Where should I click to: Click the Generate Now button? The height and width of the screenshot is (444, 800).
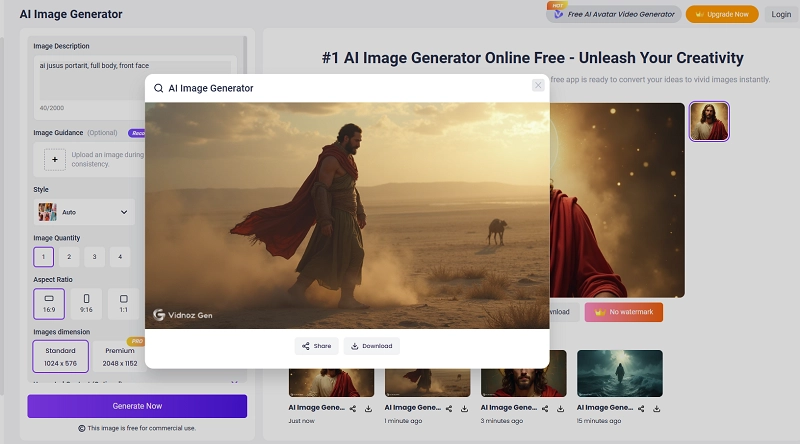pos(137,406)
